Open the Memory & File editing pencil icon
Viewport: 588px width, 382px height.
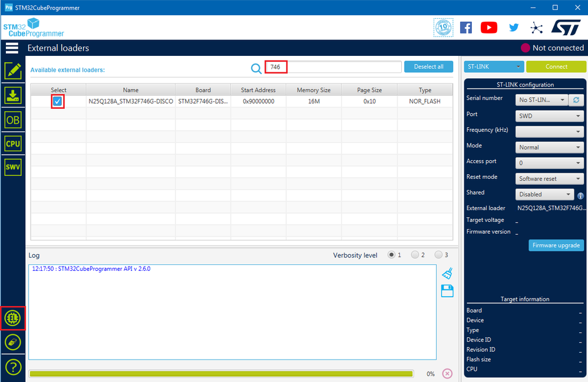point(13,71)
